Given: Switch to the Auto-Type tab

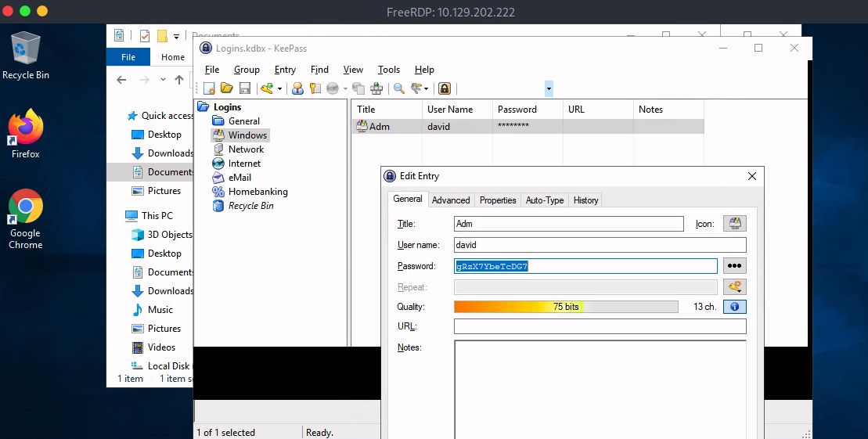Looking at the screenshot, I should coord(545,200).
